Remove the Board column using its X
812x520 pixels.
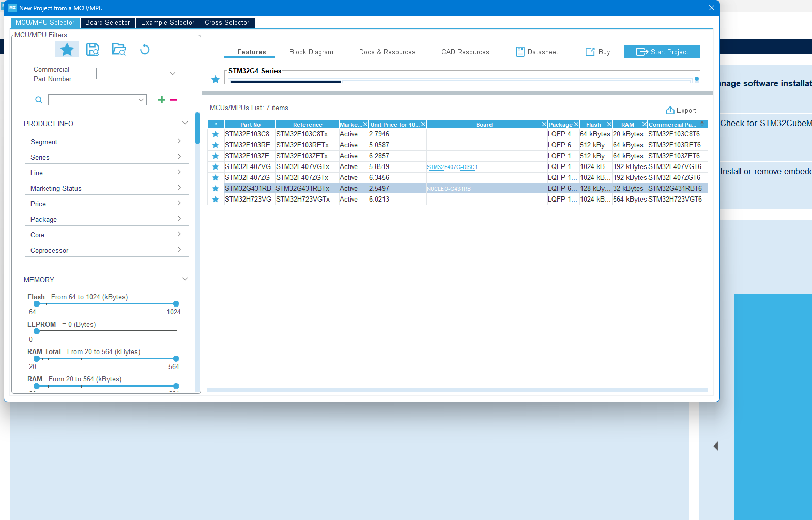coord(544,125)
